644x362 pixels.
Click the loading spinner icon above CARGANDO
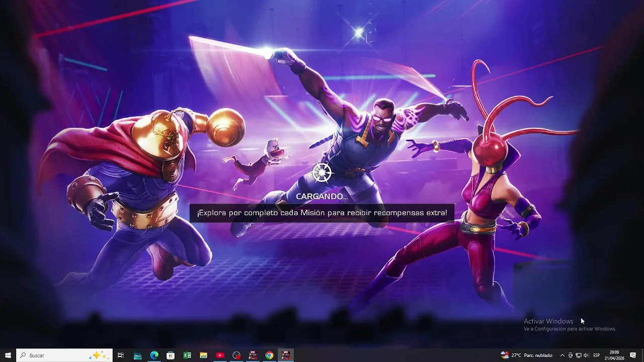click(322, 172)
